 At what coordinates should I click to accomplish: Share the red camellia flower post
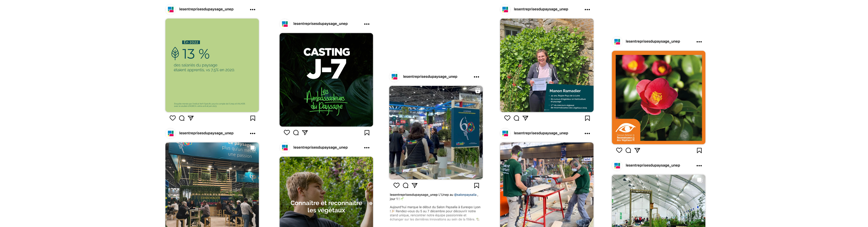click(637, 150)
